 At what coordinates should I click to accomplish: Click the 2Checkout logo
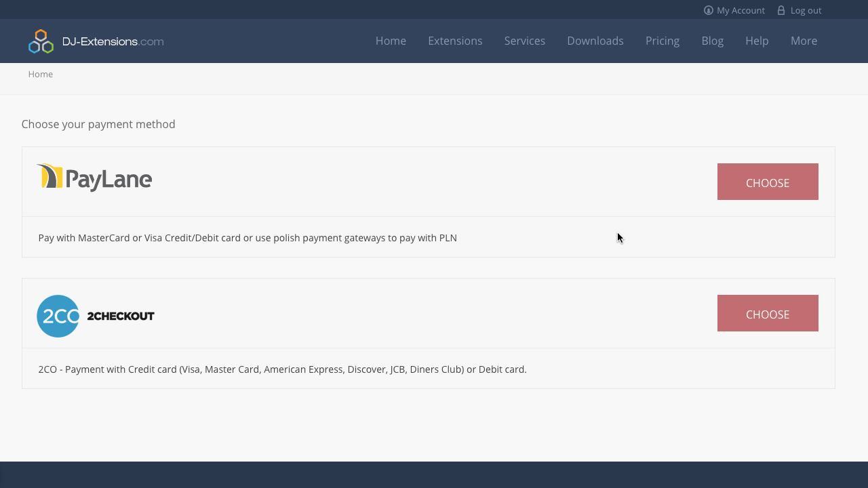tap(96, 316)
